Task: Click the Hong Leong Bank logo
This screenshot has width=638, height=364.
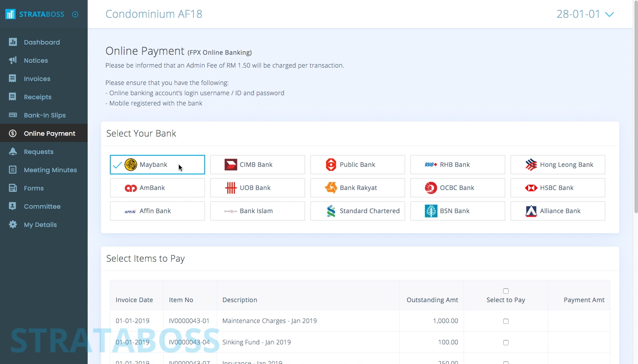Action: tap(531, 165)
